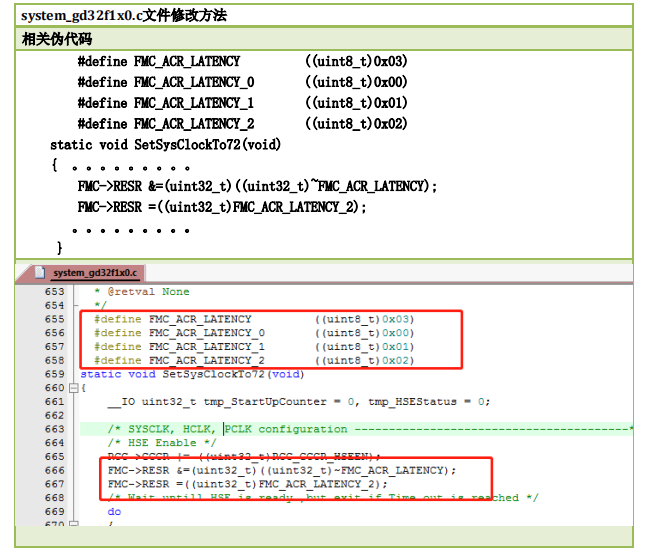
Task: Switch to the system_gd32f1x0.c editor tab
Action: 94,272
